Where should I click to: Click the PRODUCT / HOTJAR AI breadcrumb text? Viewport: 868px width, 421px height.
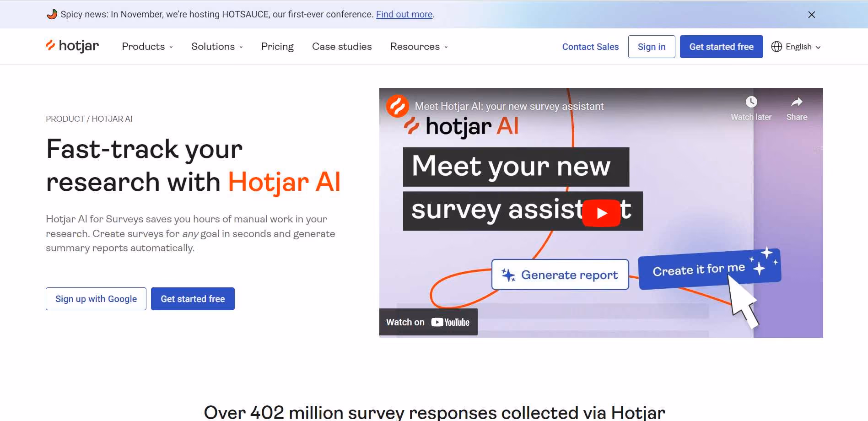point(89,119)
